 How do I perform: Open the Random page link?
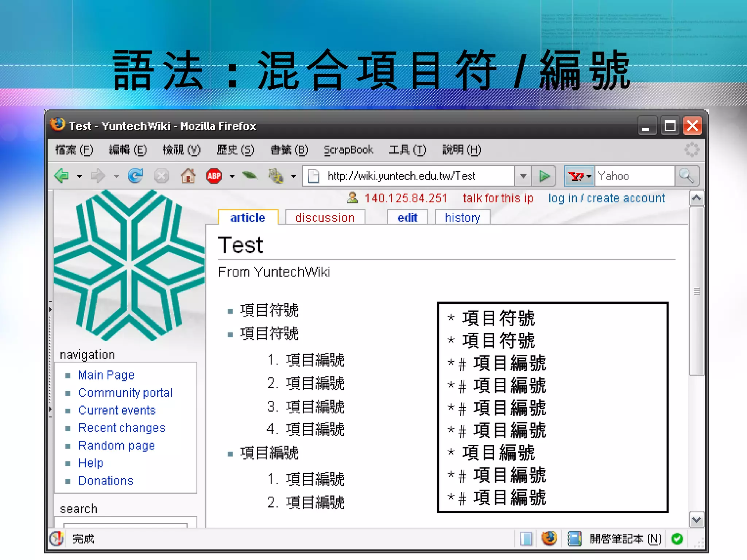tap(117, 446)
